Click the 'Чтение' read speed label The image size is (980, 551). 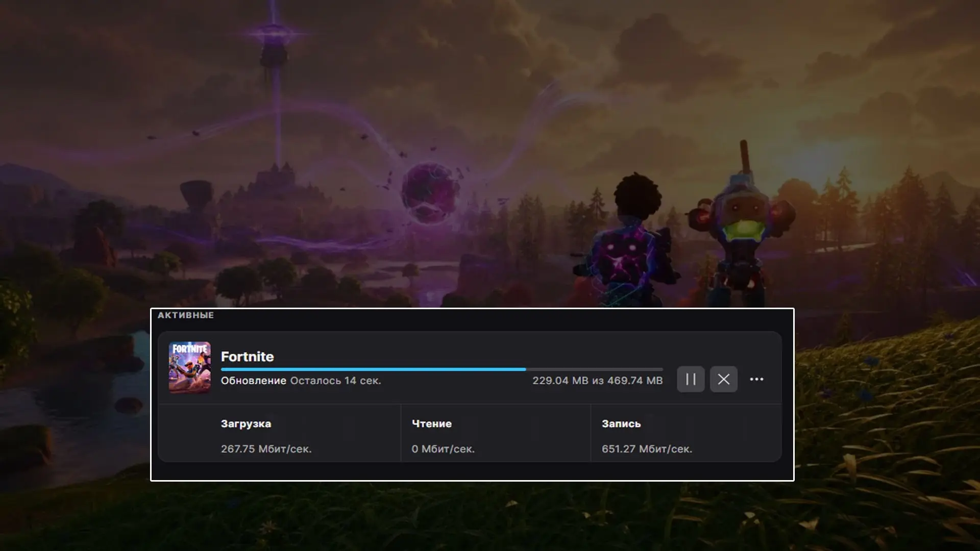pos(432,423)
